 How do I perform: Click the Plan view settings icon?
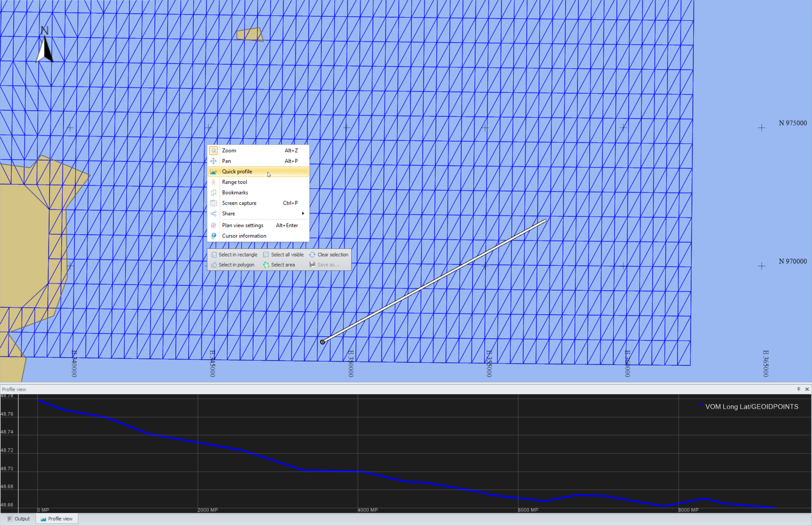tap(214, 225)
